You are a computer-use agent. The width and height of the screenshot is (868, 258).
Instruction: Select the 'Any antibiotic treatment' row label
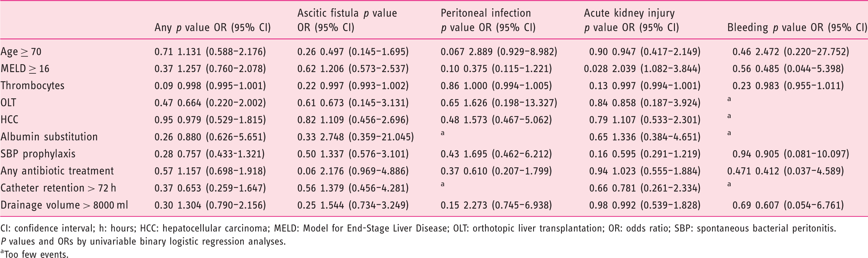(x=57, y=171)
